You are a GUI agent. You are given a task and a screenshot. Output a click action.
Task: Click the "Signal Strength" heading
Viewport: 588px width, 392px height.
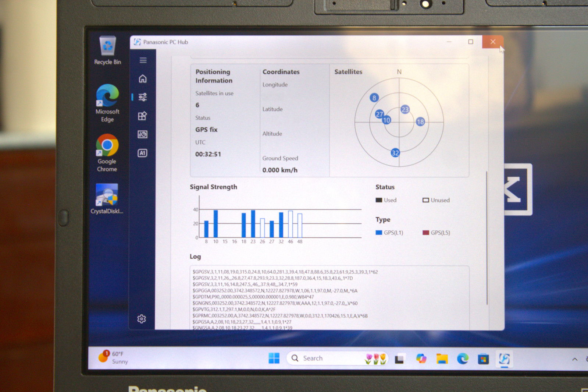(213, 187)
